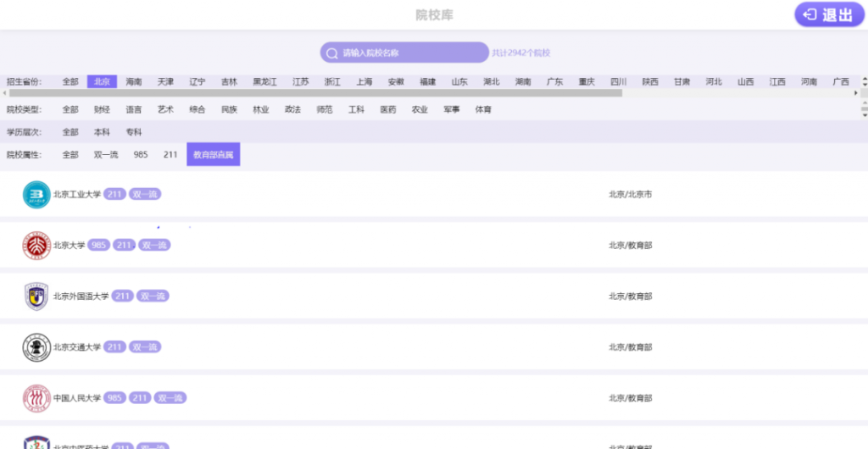Click the Beijing University of Technology logo
This screenshot has width=868, height=449.
[x=36, y=195]
